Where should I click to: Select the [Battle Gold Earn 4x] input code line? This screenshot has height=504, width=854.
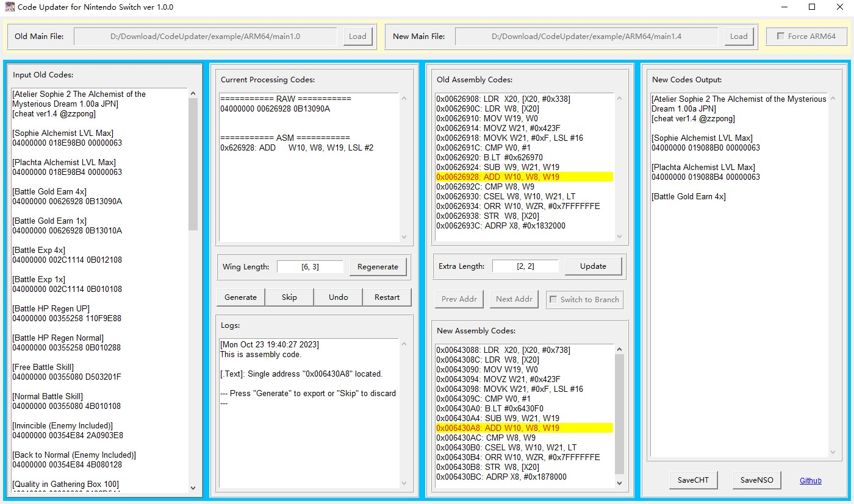click(x=49, y=191)
